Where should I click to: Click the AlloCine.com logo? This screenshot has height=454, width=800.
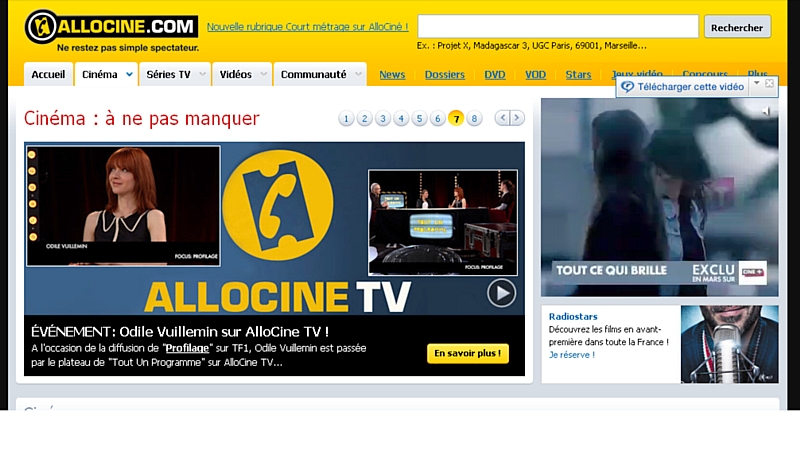tap(111, 27)
